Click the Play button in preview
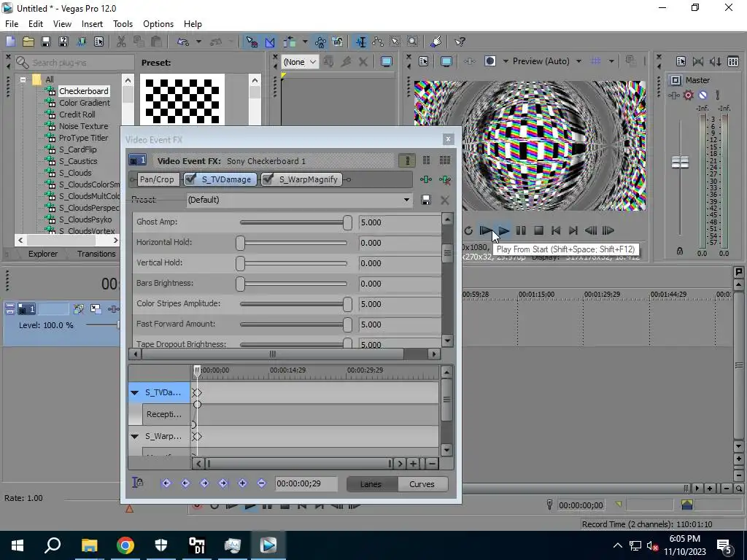 (503, 231)
